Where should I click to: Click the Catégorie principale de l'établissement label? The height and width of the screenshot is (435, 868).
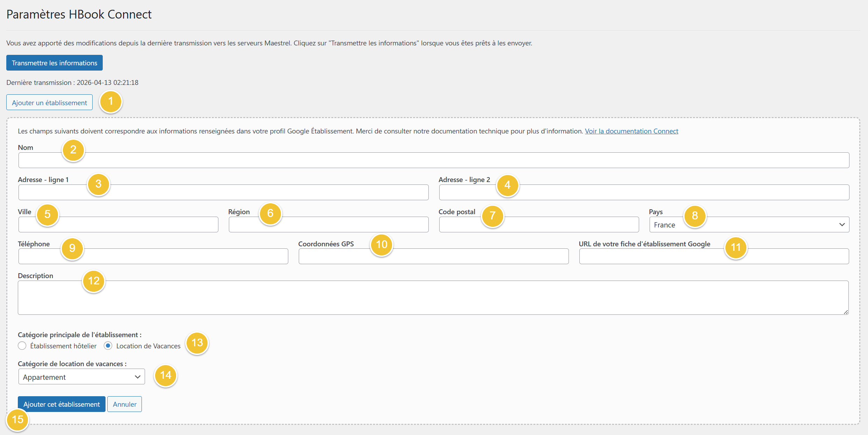tap(80, 335)
